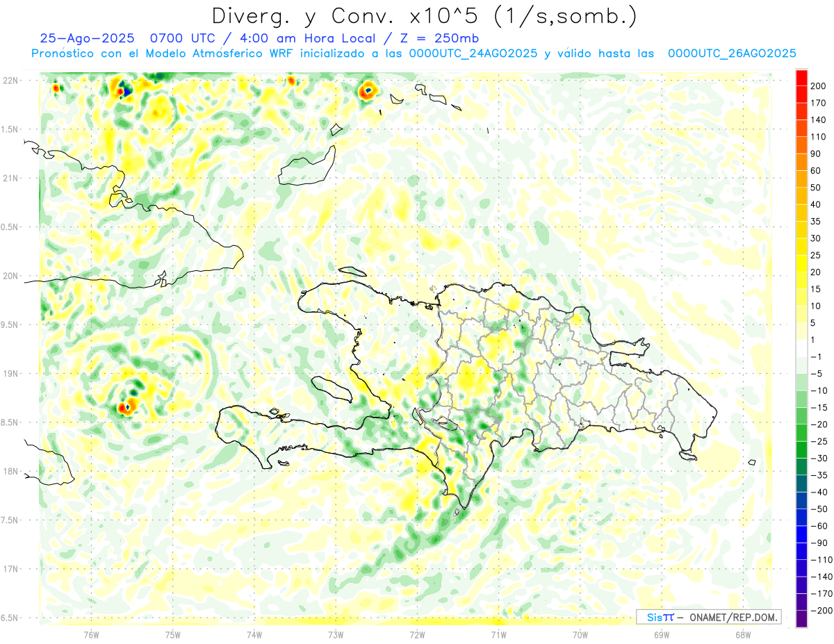Click the "9.5N" latitude label
Screen dimensions: 834x644
(x=10, y=324)
